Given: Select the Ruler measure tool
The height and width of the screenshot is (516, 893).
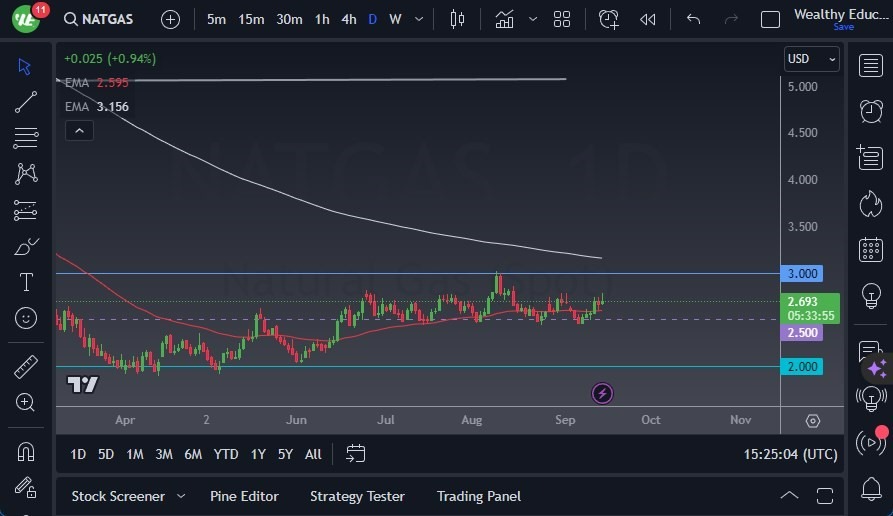Looking at the screenshot, I should [x=26, y=366].
